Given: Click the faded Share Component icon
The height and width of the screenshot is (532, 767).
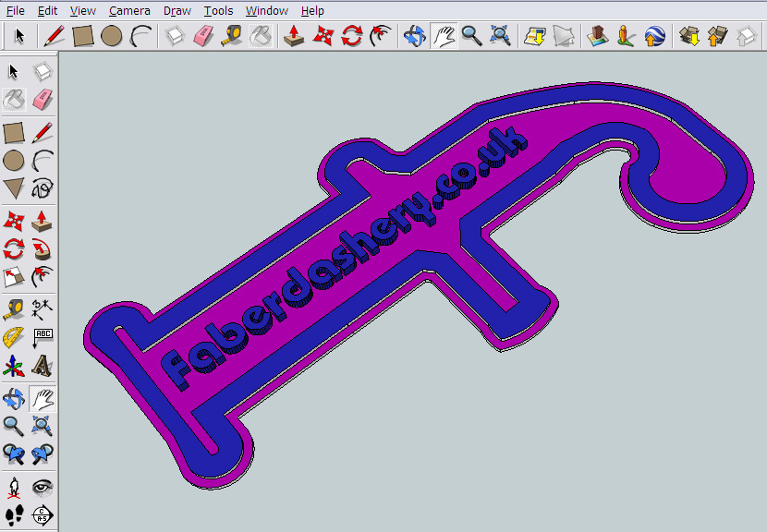Looking at the screenshot, I should [x=746, y=36].
